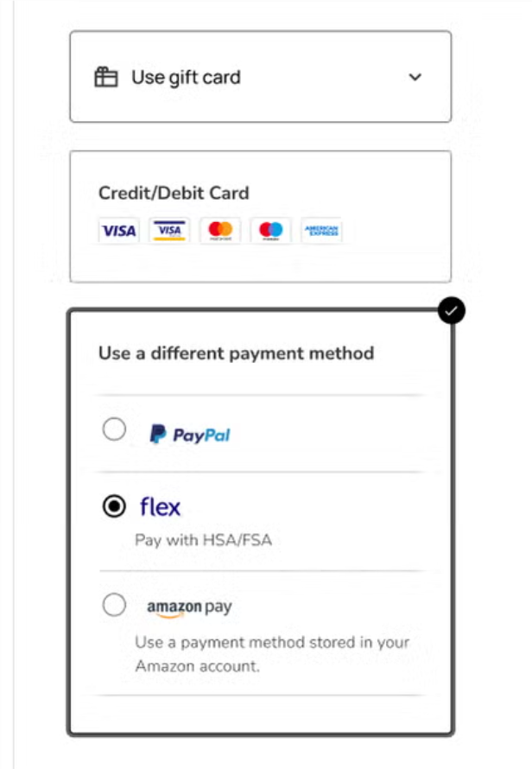Select the PayPal radio button
Viewport: 532px width, 769px height.
pyautogui.click(x=114, y=429)
